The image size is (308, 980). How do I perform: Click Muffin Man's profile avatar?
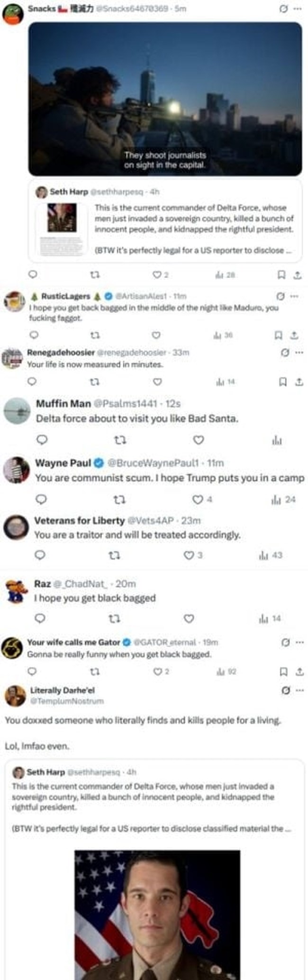click(17, 411)
